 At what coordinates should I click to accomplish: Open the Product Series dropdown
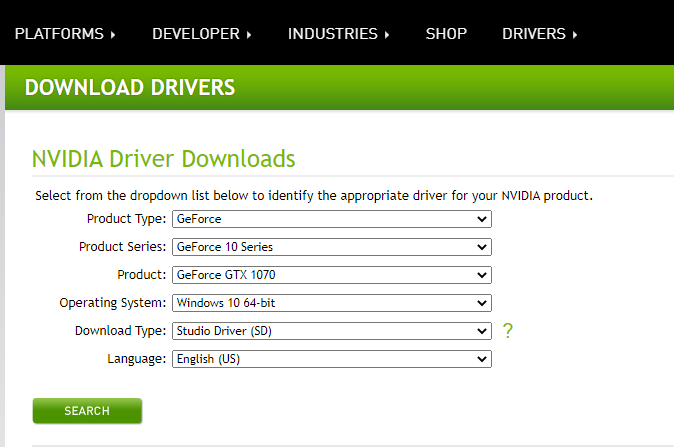click(332, 247)
